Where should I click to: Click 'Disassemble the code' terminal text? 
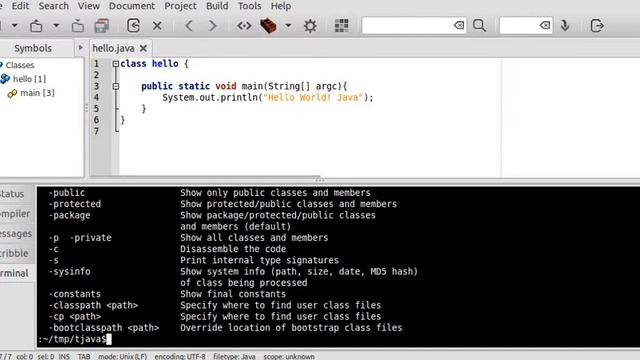pyautogui.click(x=233, y=249)
